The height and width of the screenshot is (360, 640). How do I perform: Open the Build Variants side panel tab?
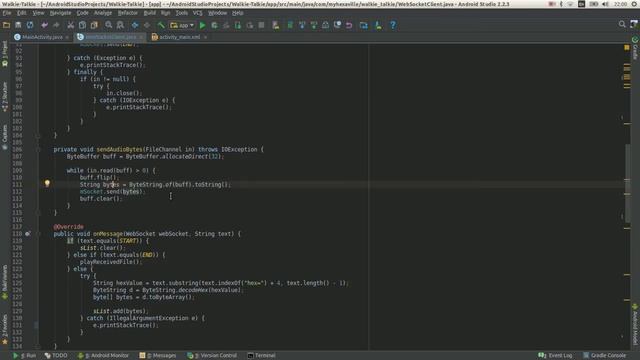coord(5,282)
